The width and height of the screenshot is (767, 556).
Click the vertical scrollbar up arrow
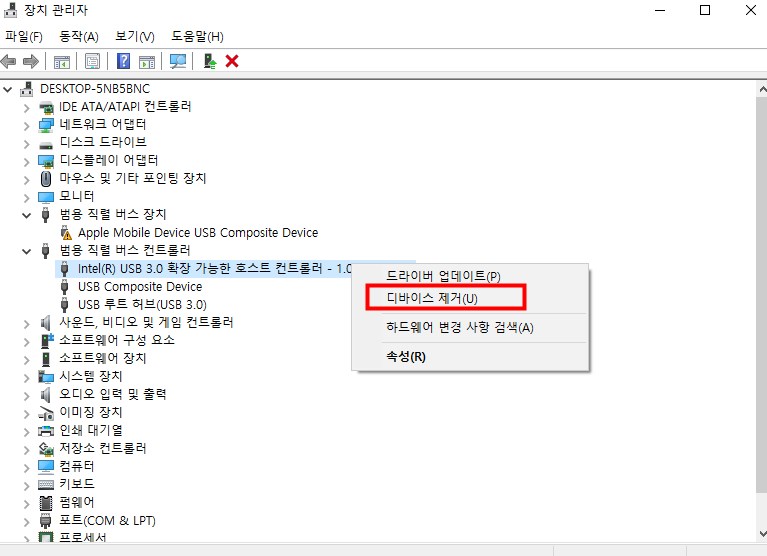[762, 89]
